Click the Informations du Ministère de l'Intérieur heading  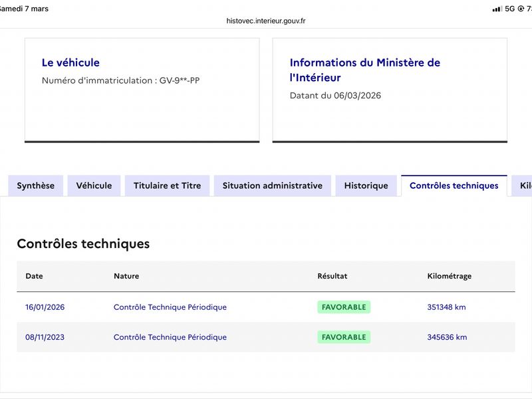[364, 70]
